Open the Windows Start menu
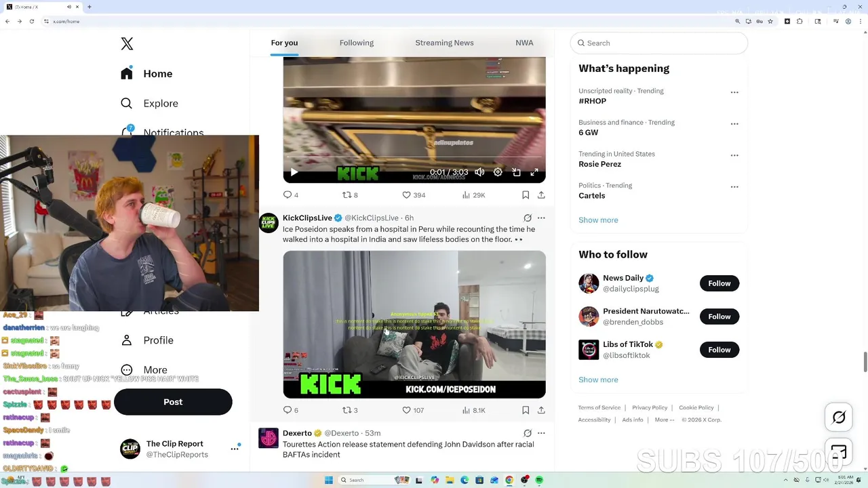The width and height of the screenshot is (868, 488). click(329, 480)
